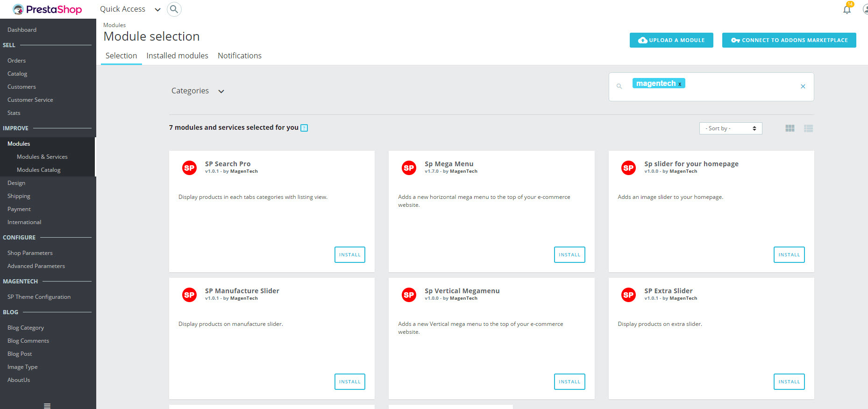Install Sp slider for your homepage
The width and height of the screenshot is (868, 409).
(x=789, y=254)
